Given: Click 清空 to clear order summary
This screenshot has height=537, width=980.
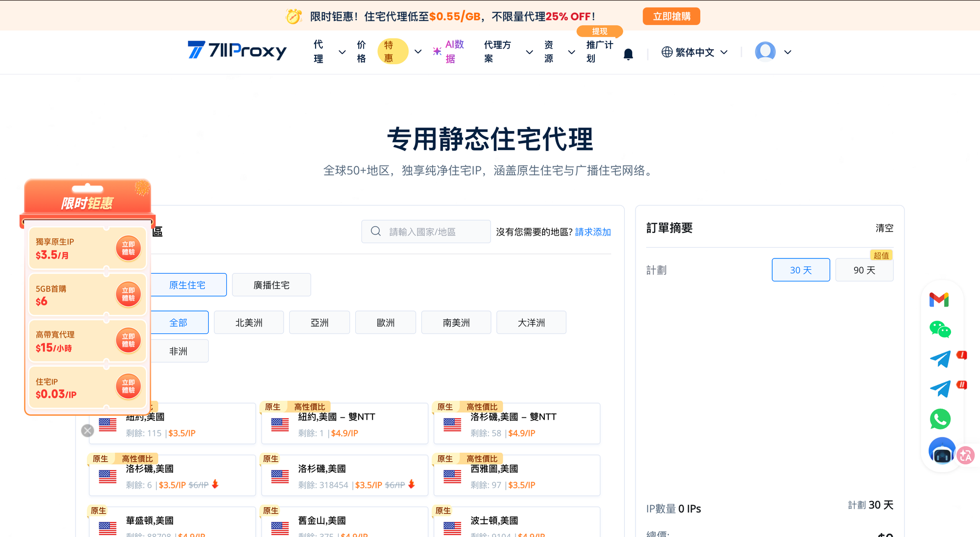Looking at the screenshot, I should 884,228.
